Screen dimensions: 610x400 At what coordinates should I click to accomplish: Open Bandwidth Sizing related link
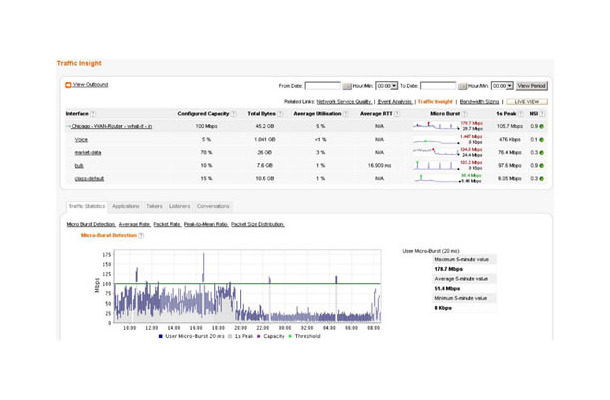tap(479, 102)
